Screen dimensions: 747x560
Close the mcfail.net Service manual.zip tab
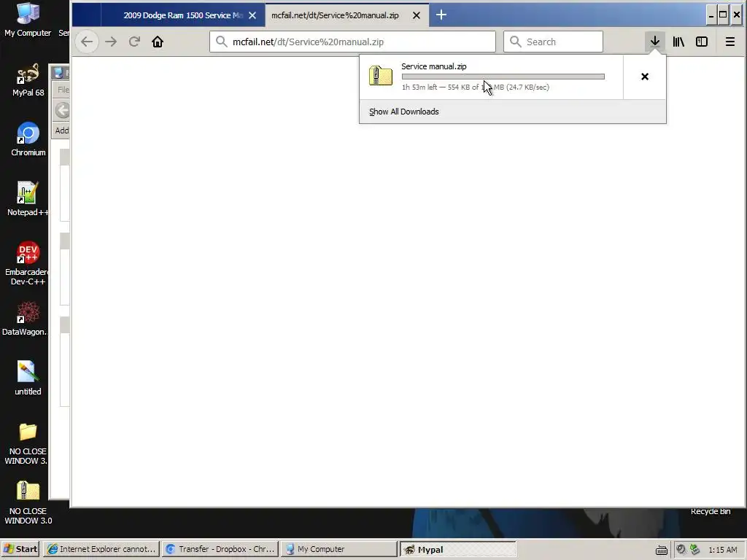point(417,15)
